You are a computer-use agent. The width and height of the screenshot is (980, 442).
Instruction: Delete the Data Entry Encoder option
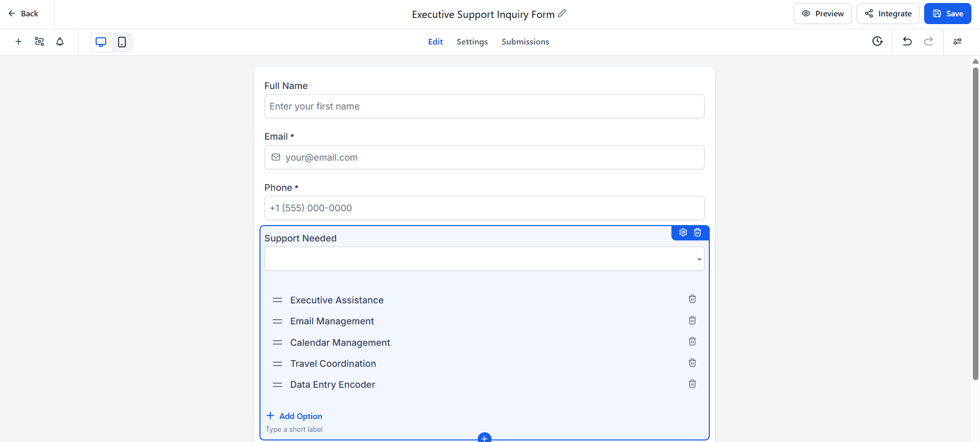click(692, 384)
